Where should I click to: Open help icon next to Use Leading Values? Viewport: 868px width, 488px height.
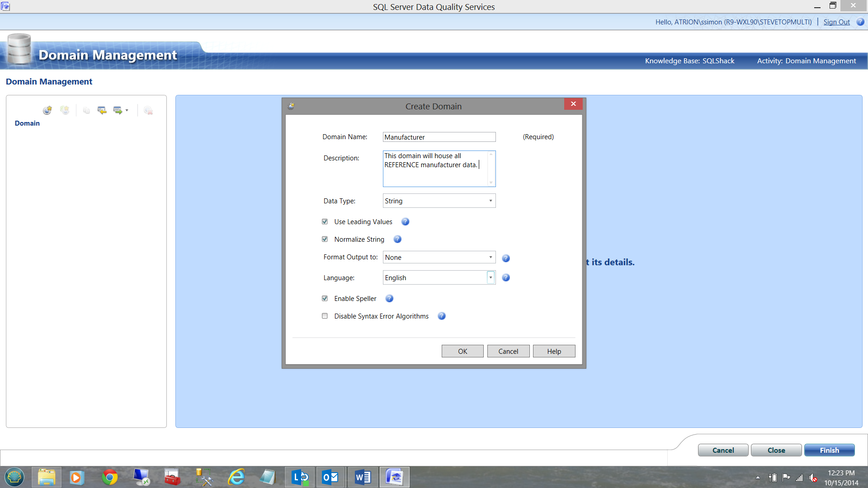pyautogui.click(x=406, y=222)
